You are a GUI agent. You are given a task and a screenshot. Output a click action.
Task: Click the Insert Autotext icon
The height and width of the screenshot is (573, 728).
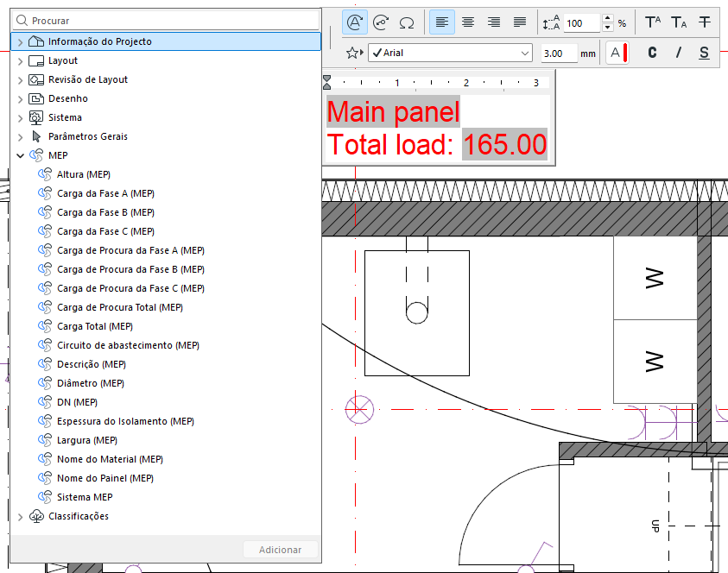[355, 22]
